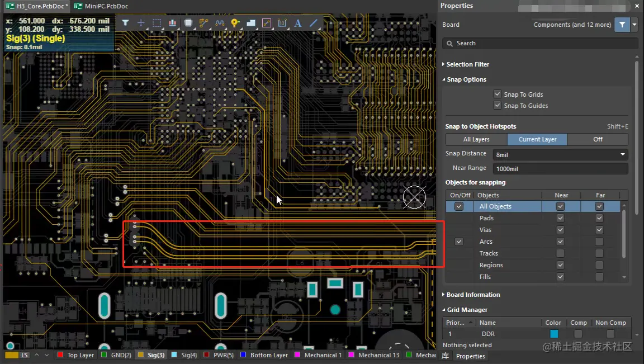Screen dimensions: 644x364
Task: Open the filter dropdown arrow beside funnel button
Action: point(634,25)
